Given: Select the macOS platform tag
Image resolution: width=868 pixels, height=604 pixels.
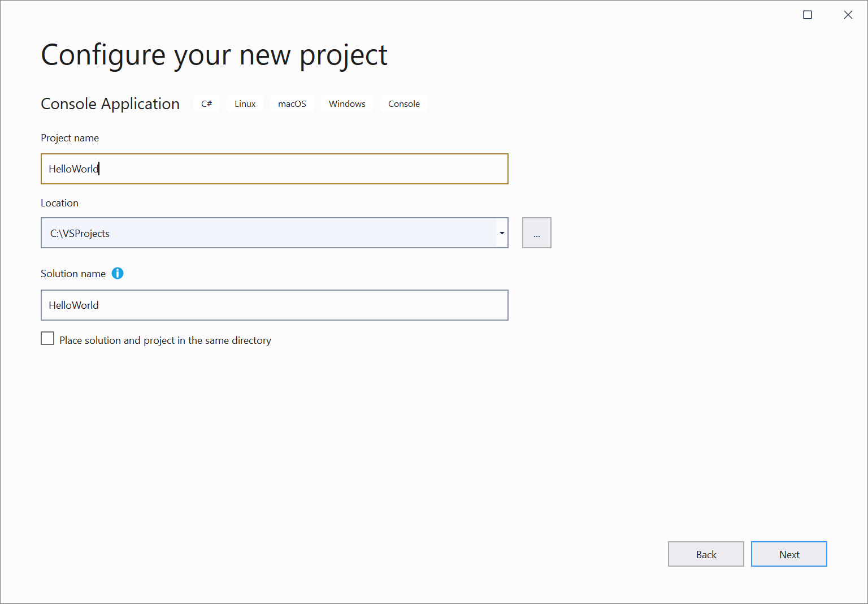Looking at the screenshot, I should coord(292,103).
